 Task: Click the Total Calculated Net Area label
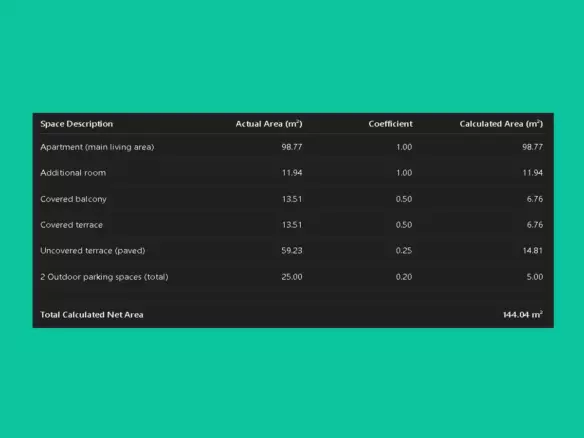[x=92, y=315]
